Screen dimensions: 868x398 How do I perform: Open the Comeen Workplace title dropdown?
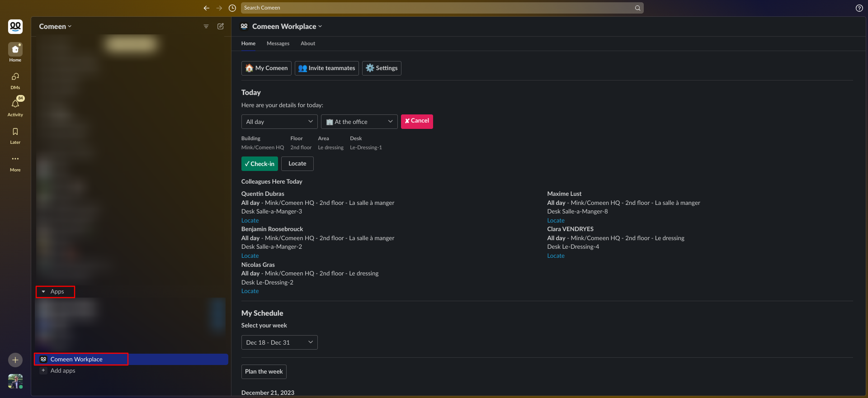click(287, 26)
